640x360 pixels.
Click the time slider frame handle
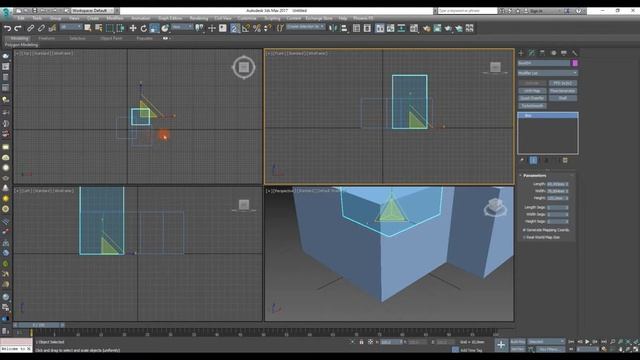coord(39,325)
